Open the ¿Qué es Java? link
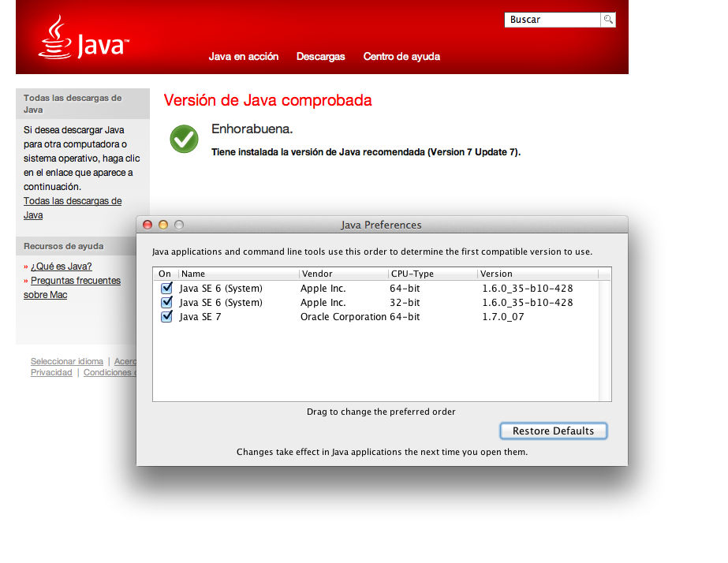 click(62, 267)
